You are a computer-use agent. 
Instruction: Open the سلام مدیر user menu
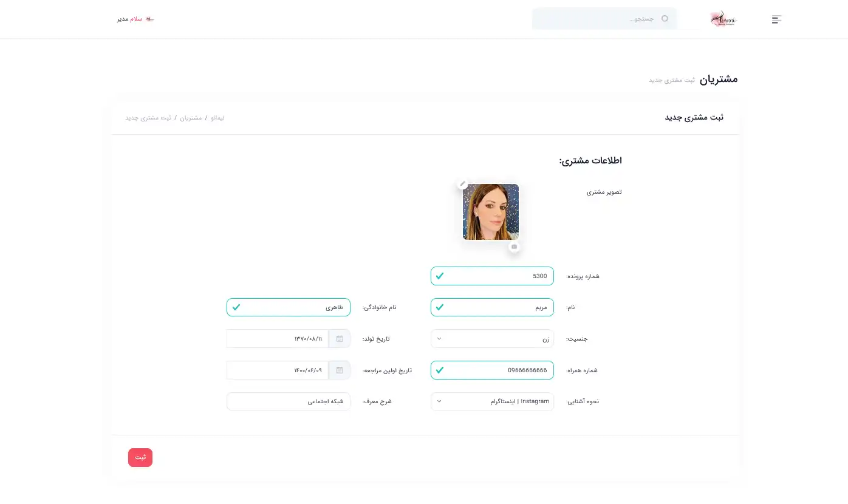[x=130, y=19]
